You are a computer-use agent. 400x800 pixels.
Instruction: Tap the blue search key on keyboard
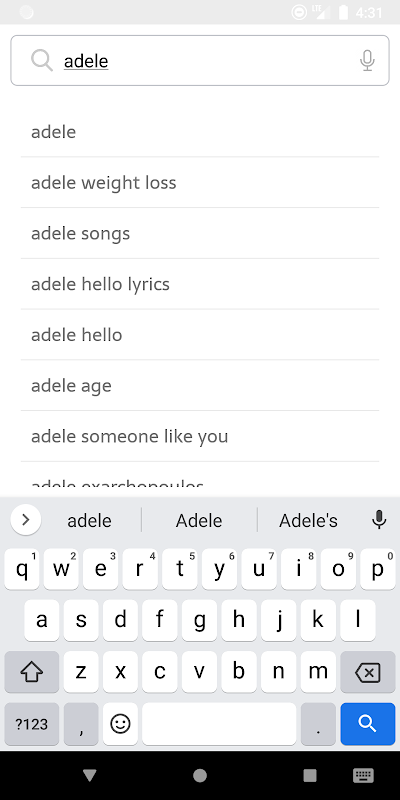(367, 723)
